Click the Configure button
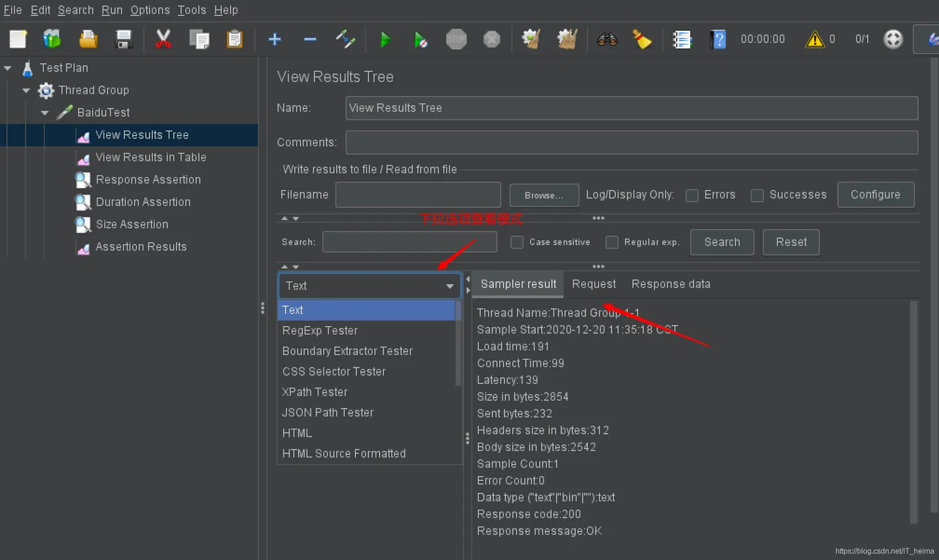The height and width of the screenshot is (560, 939). (875, 195)
